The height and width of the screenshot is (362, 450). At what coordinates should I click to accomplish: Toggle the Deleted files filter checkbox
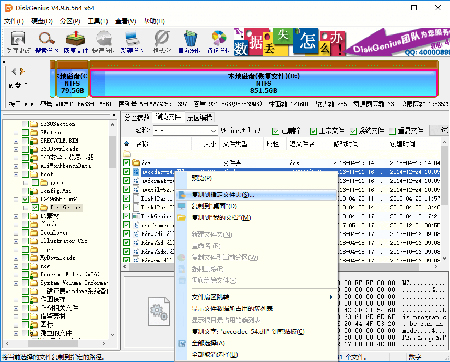click(x=275, y=131)
